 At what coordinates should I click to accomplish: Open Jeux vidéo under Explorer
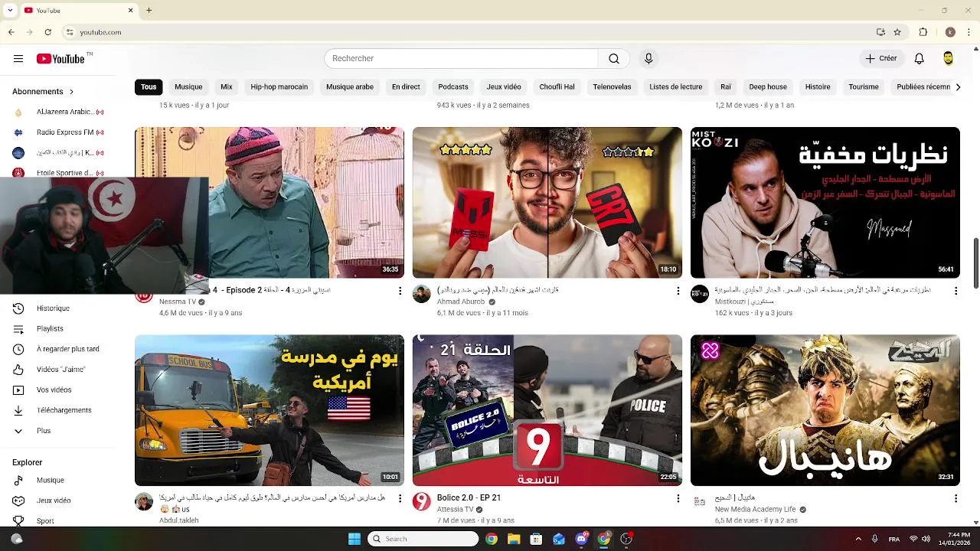pyautogui.click(x=54, y=500)
